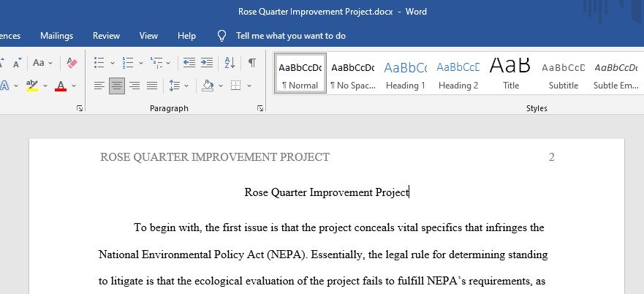Expand line spacing dropdown arrow
The width and height of the screenshot is (644, 294).
tap(186, 86)
